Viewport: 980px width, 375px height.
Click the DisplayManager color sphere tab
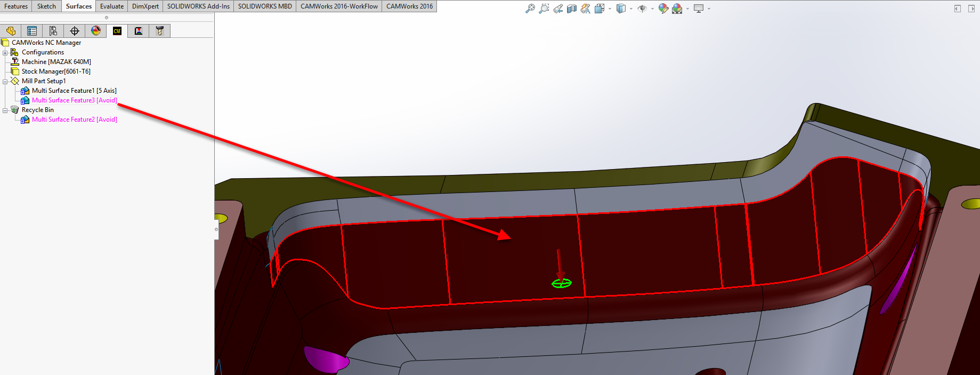(96, 31)
